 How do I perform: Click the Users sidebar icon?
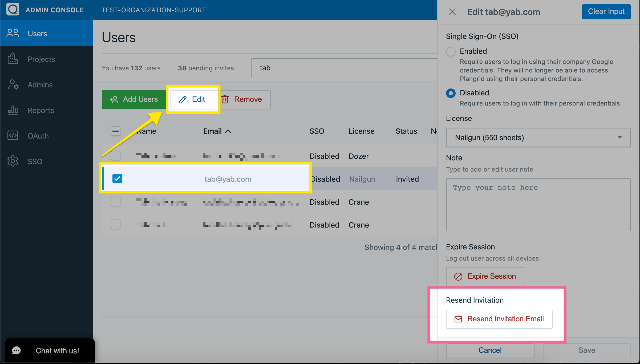[11, 33]
